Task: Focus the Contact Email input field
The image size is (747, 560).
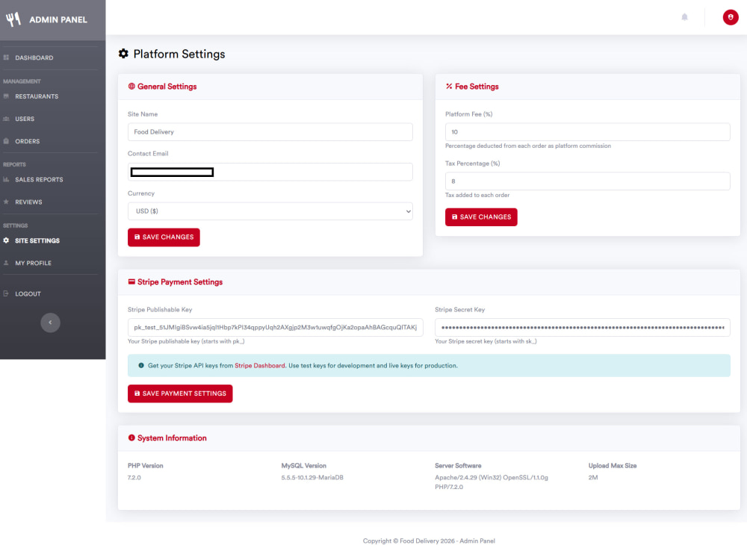Action: click(270, 172)
